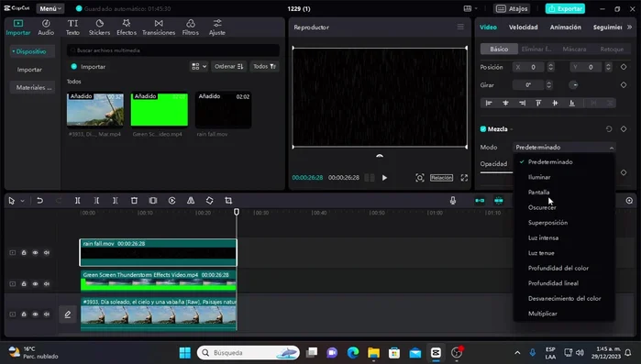Click the Máscara sub-tab
Viewport: 641px width, 364px height.
pos(574,49)
